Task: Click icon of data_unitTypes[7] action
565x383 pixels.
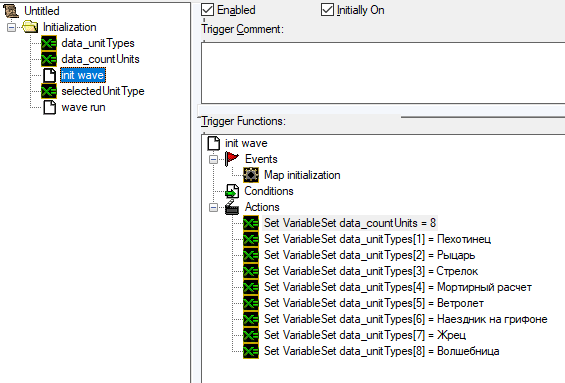Action: click(x=251, y=335)
